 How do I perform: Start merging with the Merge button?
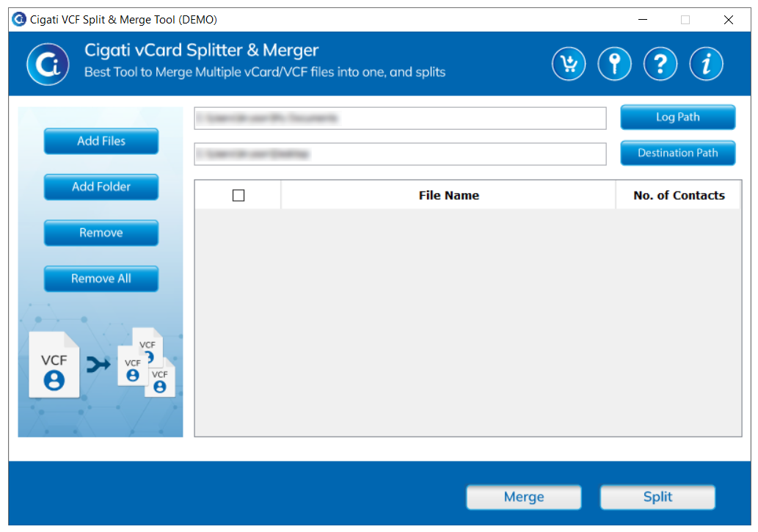[523, 498]
